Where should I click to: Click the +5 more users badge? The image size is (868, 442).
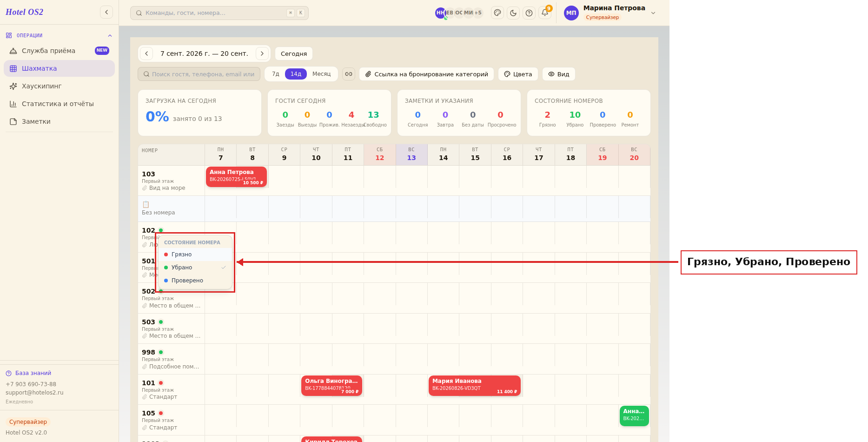point(478,13)
